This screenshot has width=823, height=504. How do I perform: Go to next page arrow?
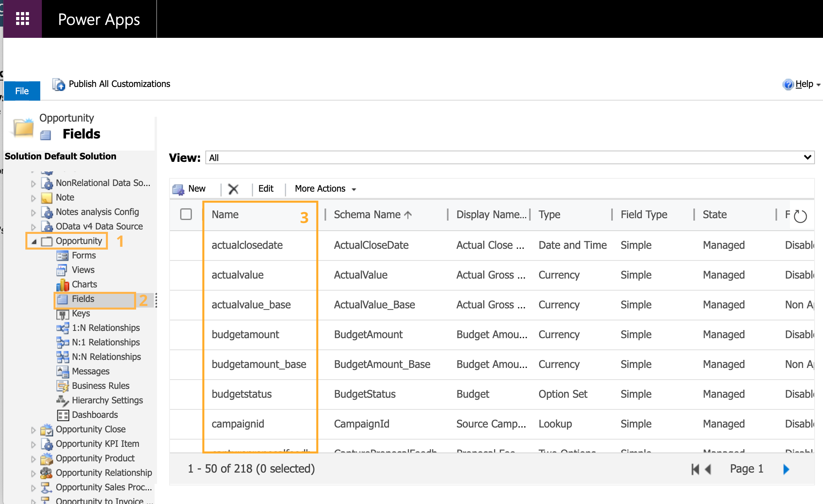pyautogui.click(x=786, y=469)
